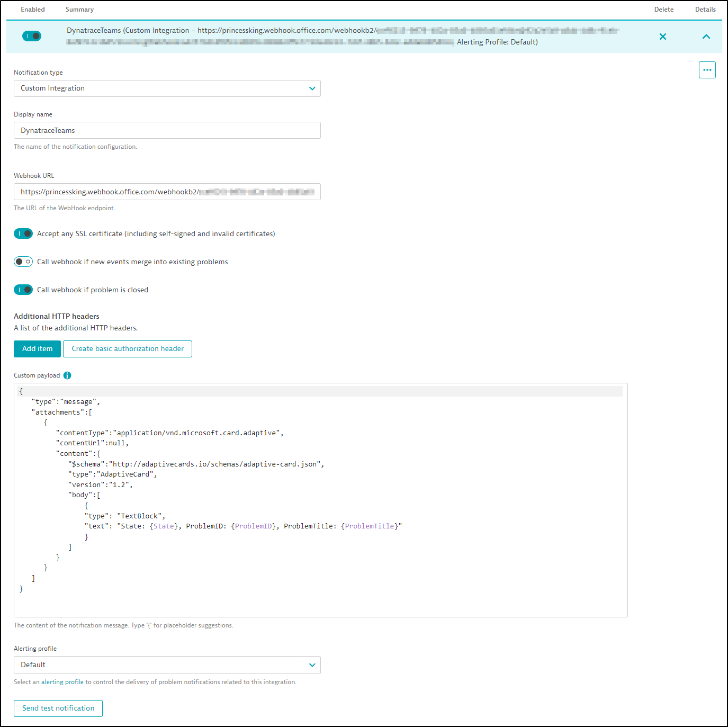
Task: Click the "contentType" line in payload
Action: (x=170, y=433)
